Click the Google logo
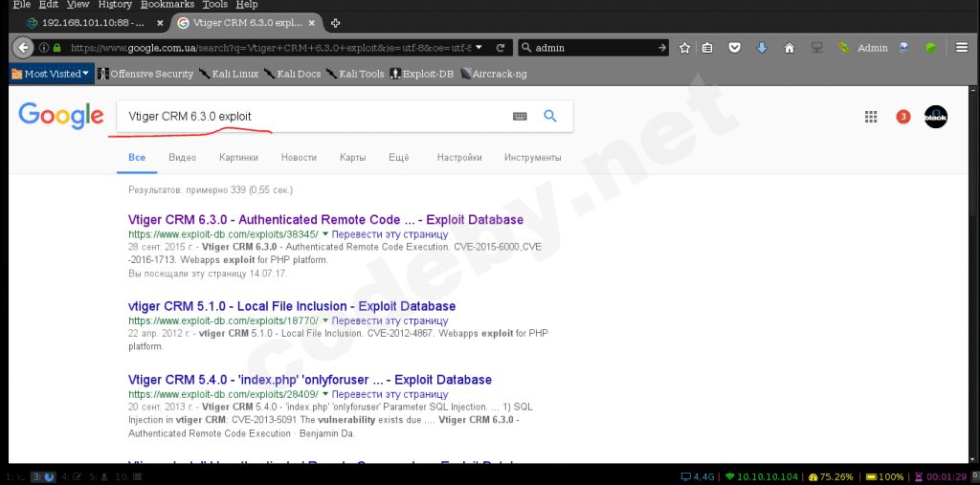 [x=60, y=117]
